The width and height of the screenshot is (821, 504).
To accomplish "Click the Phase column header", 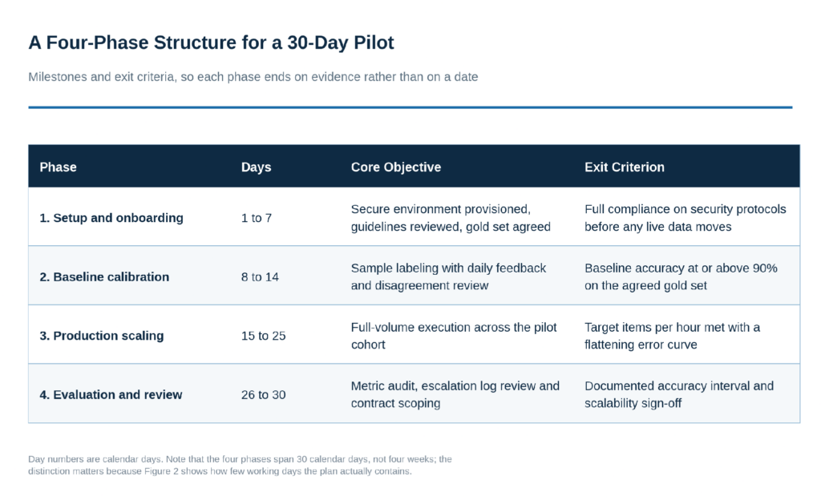I will [58, 167].
